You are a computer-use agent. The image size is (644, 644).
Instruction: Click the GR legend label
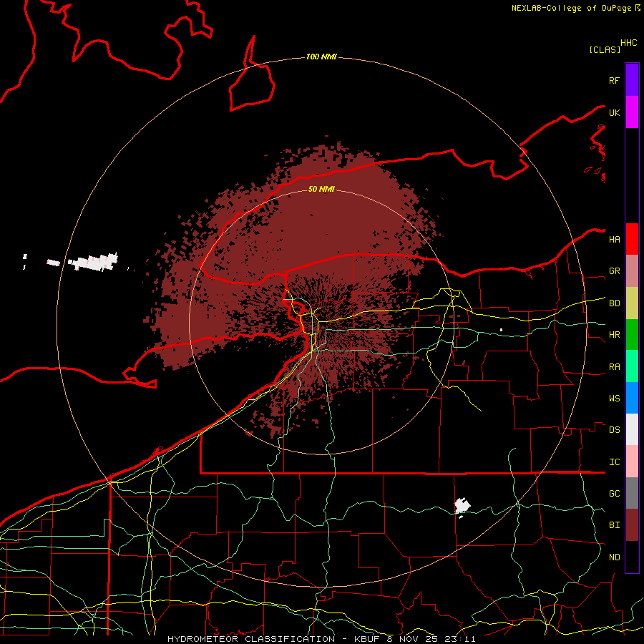pos(614,271)
